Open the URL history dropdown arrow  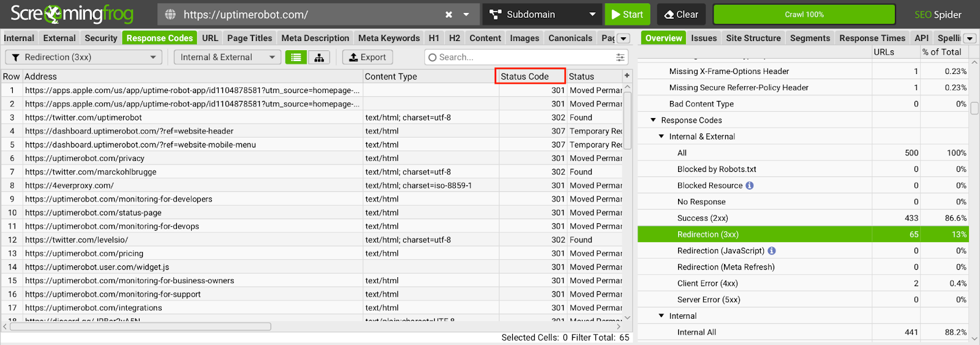pyautogui.click(x=467, y=14)
